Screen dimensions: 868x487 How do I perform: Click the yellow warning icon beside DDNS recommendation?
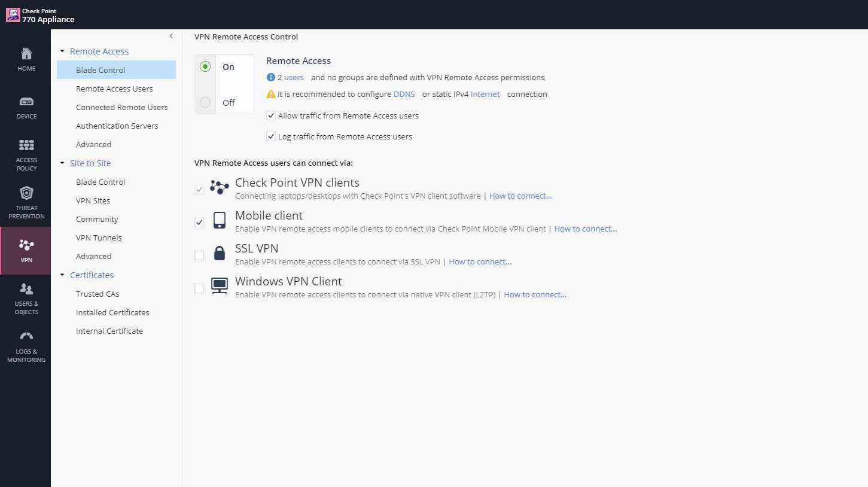coord(271,94)
